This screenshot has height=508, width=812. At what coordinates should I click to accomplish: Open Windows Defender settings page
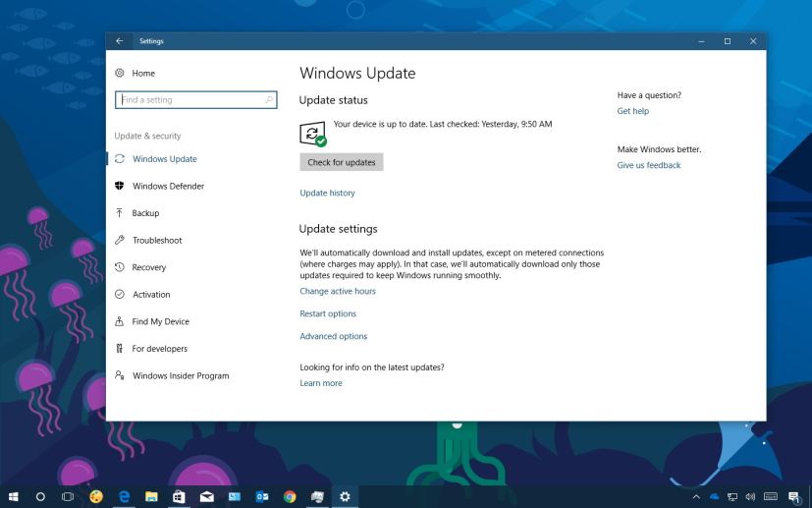pyautogui.click(x=168, y=186)
